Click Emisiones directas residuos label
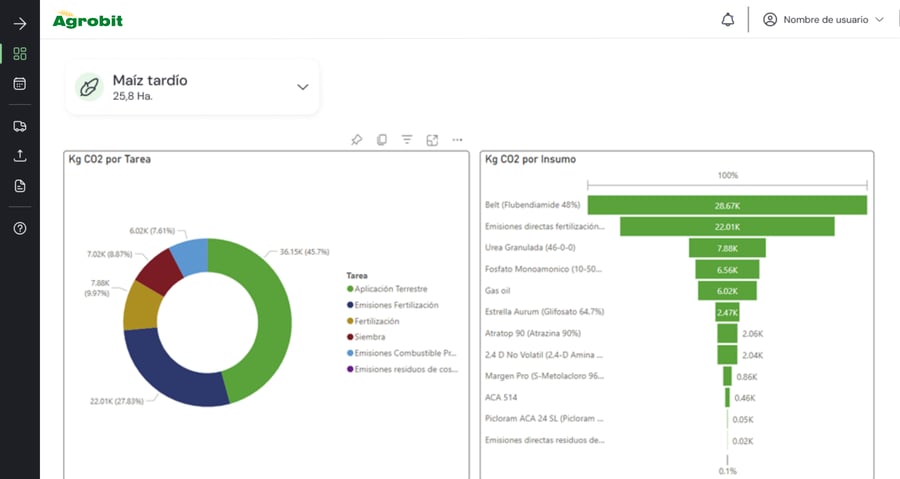Viewport: 900px width, 479px height. tap(544, 440)
